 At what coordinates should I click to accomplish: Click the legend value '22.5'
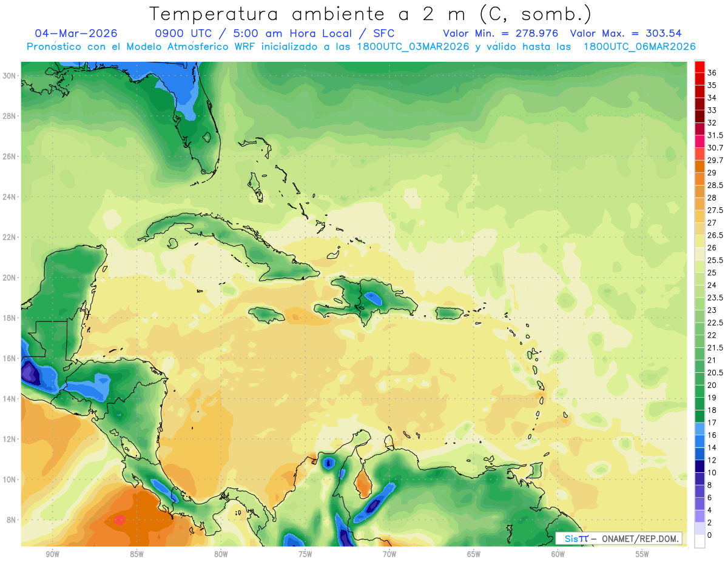715,323
